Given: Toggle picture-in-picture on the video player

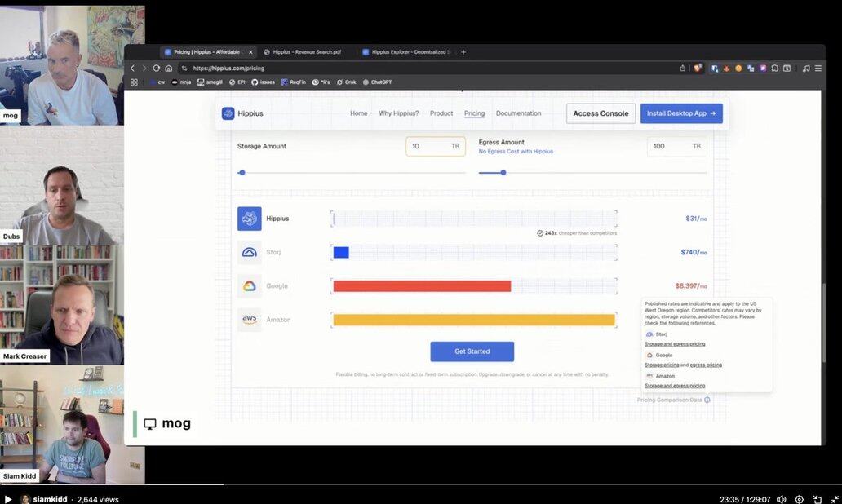Looking at the screenshot, I should 818,499.
